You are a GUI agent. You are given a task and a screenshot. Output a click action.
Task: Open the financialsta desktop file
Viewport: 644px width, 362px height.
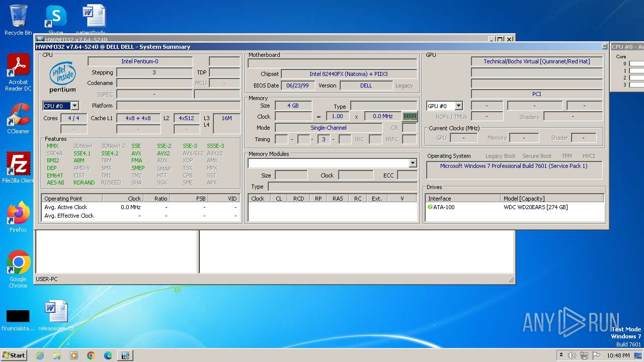(x=18, y=320)
